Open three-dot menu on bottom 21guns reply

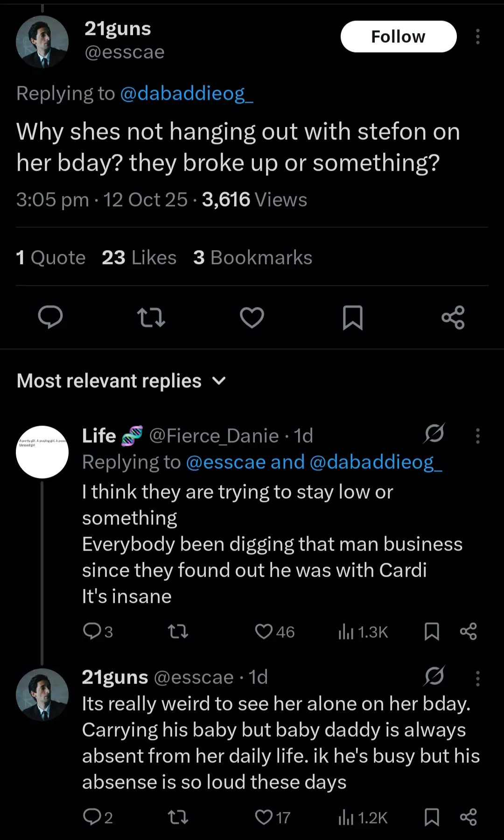(x=477, y=679)
